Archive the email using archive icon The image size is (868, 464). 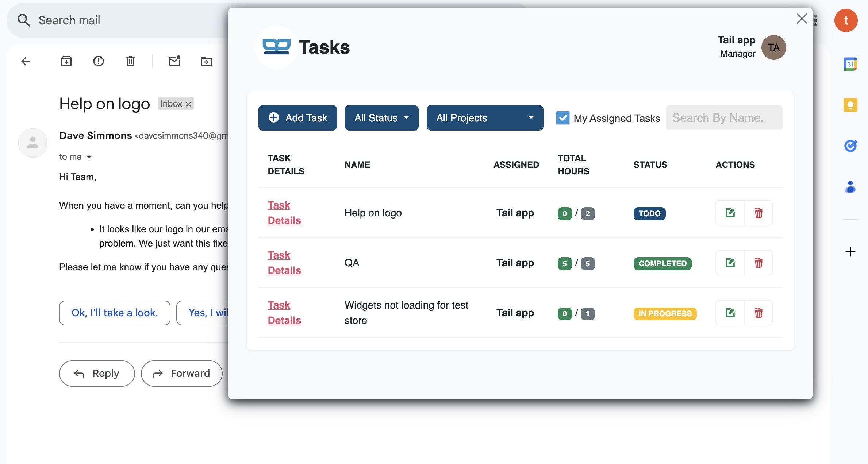pos(66,61)
